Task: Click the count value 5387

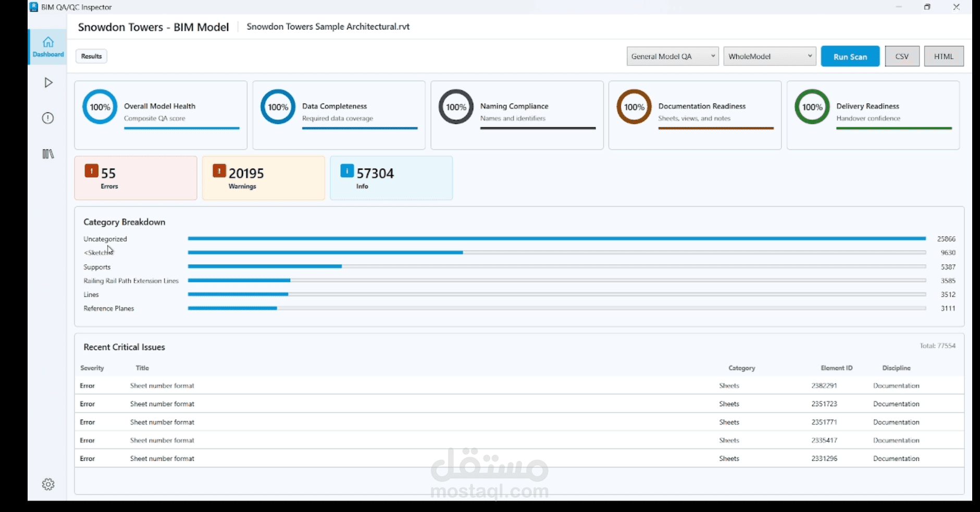Action: click(x=948, y=267)
